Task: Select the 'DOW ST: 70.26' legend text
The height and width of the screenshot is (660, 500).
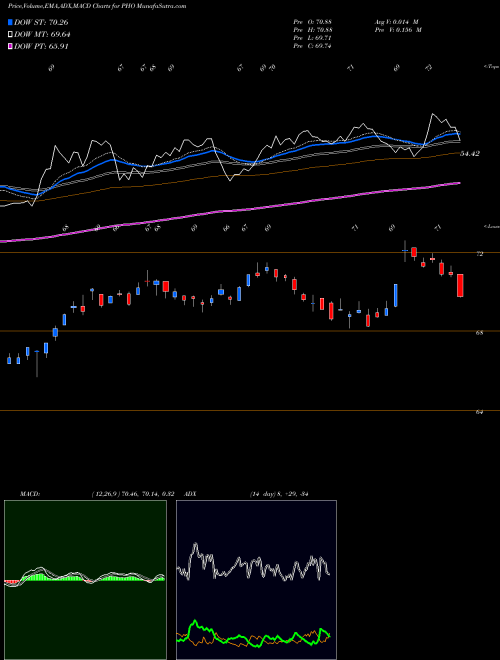Action: click(x=41, y=22)
